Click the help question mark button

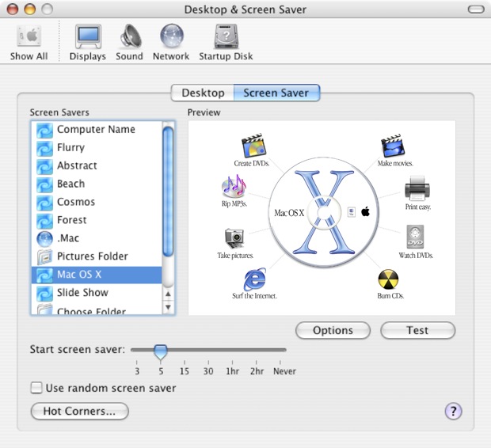(x=453, y=411)
